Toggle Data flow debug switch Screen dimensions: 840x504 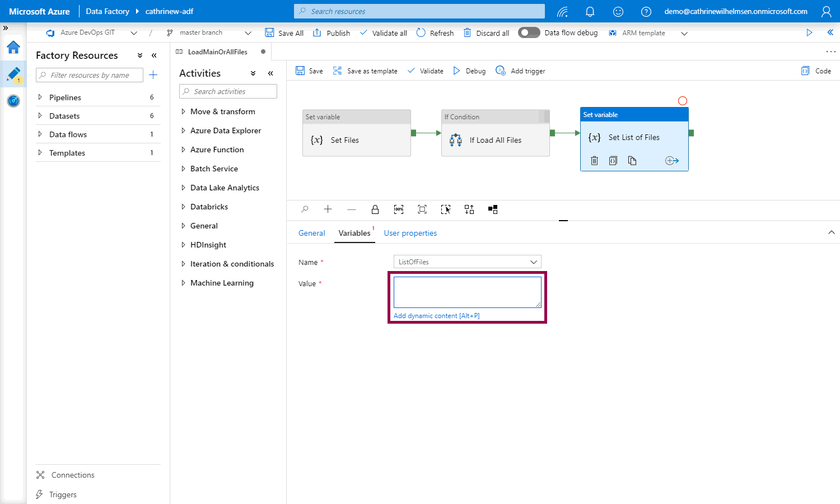[529, 32]
